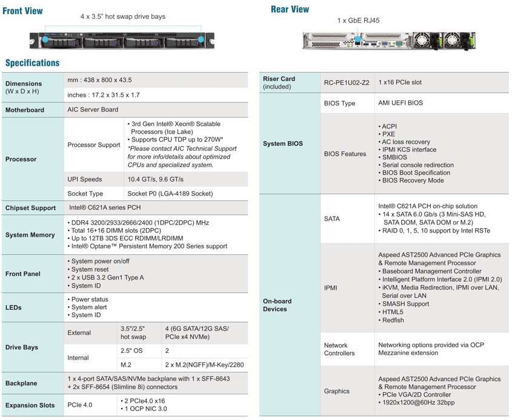Select the "Motherboard" row label

pyautogui.click(x=25, y=110)
